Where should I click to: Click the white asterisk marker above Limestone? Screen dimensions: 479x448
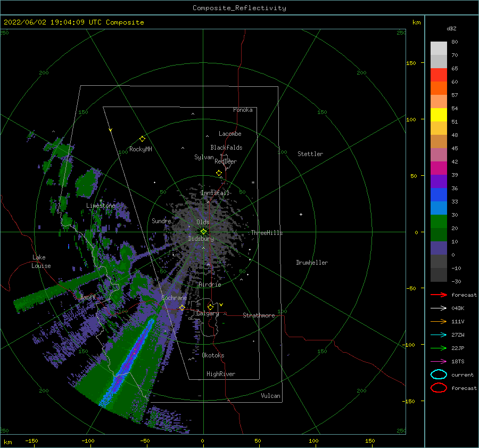click(101, 201)
